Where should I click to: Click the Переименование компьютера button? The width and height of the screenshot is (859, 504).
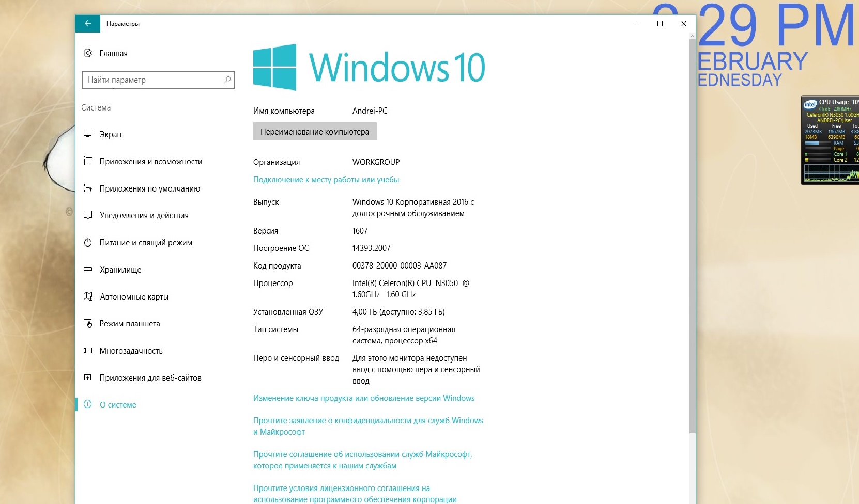[x=315, y=132]
